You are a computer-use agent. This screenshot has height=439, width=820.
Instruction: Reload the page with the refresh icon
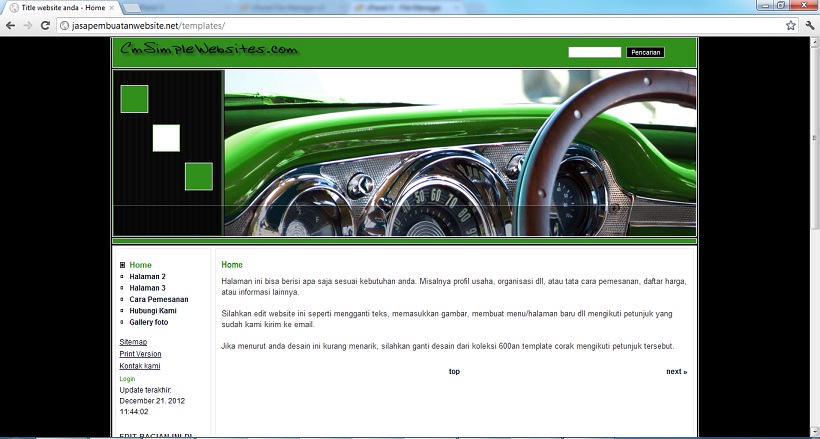click(45, 25)
